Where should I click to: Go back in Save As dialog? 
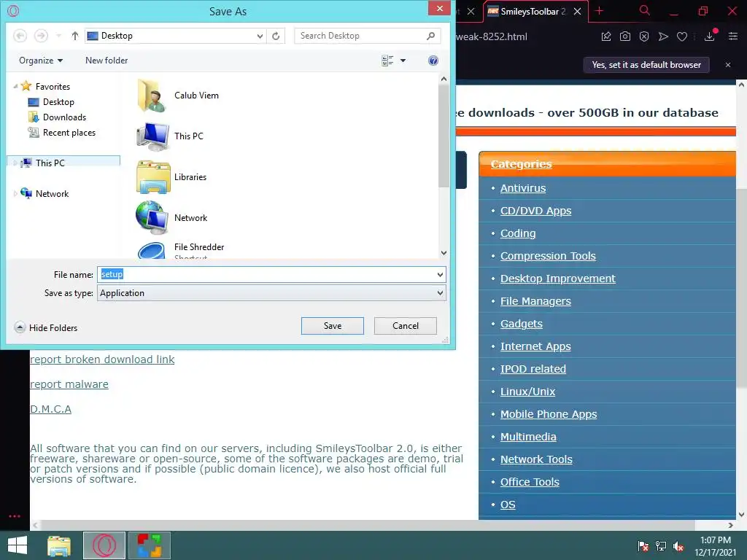20,36
